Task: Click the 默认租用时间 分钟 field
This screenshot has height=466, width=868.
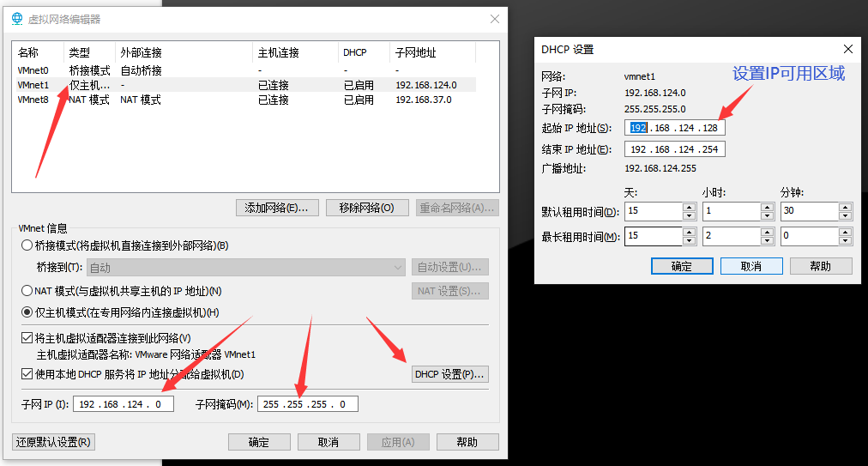Action: [x=810, y=211]
